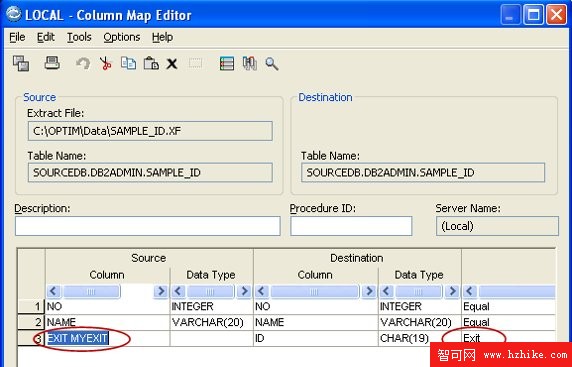572x367 pixels.
Task: Click the Destination group header in grid
Action: point(357,258)
